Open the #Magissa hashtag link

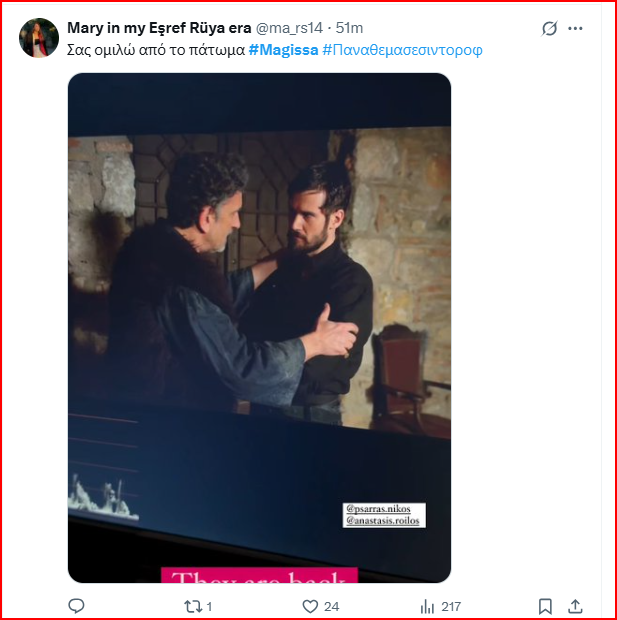tap(283, 49)
